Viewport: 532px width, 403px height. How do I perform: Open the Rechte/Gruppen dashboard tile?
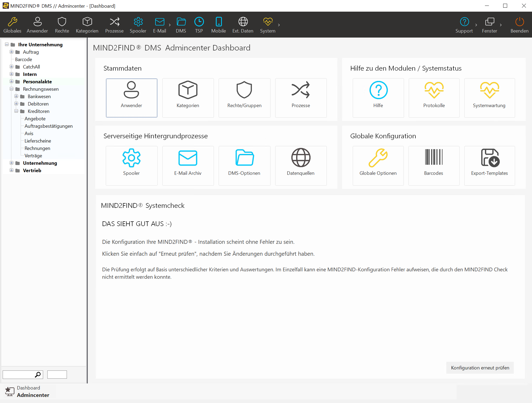[244, 98]
